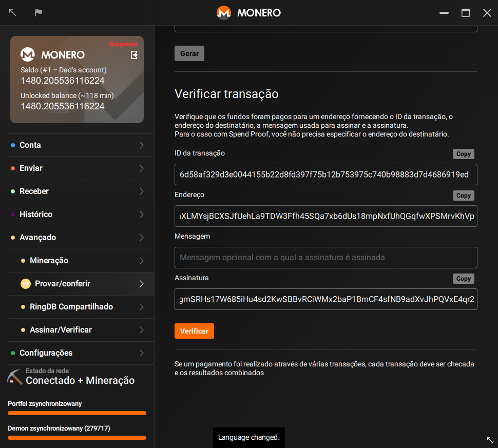Click the Monero logo in title bar
The width and height of the screenshot is (498, 448).
click(x=224, y=13)
